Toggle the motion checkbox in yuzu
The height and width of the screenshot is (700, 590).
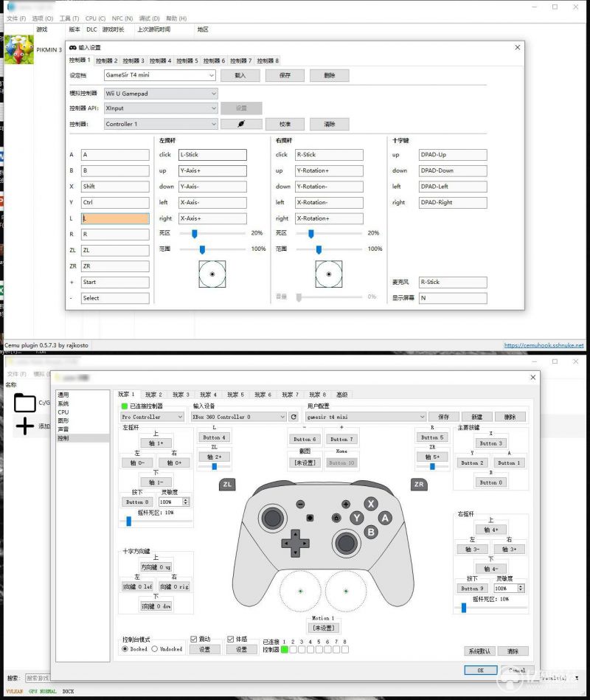coord(231,639)
